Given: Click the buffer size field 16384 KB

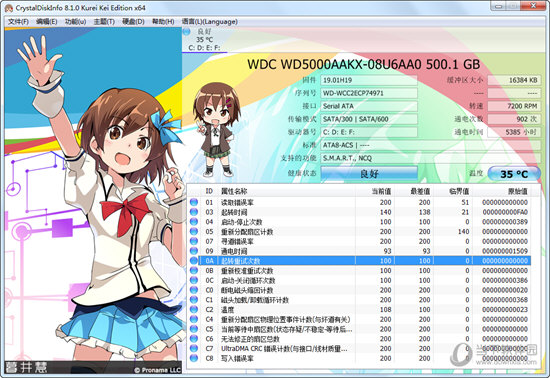Looking at the screenshot, I should [x=514, y=80].
